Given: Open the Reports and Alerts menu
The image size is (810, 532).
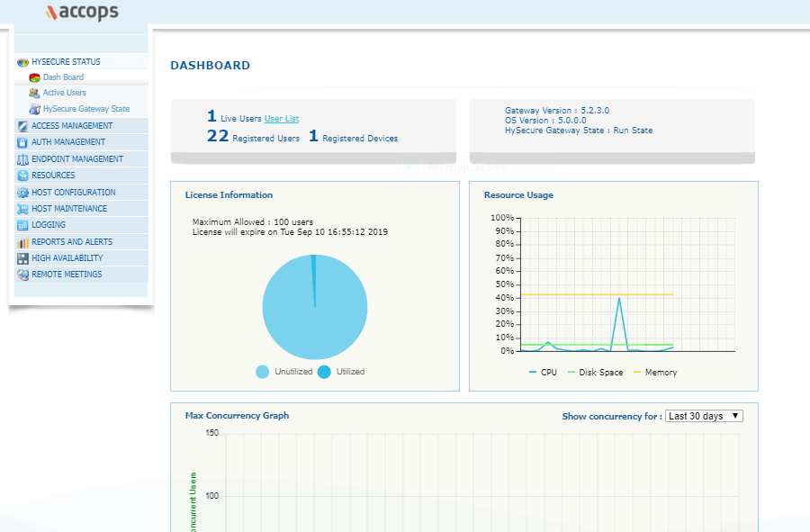Looking at the screenshot, I should coord(82,242).
